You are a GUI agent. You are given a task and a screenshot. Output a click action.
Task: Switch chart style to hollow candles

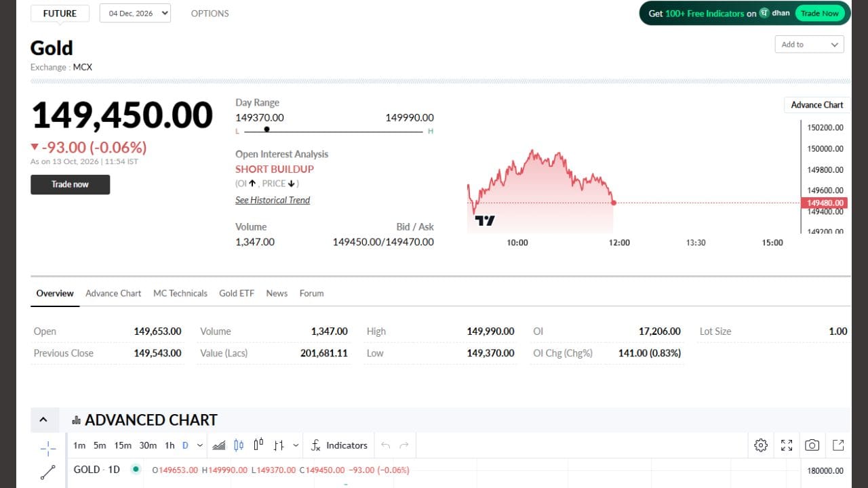pyautogui.click(x=258, y=445)
